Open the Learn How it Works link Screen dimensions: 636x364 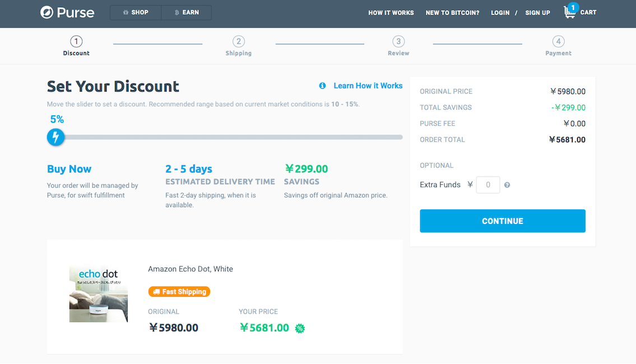click(368, 86)
